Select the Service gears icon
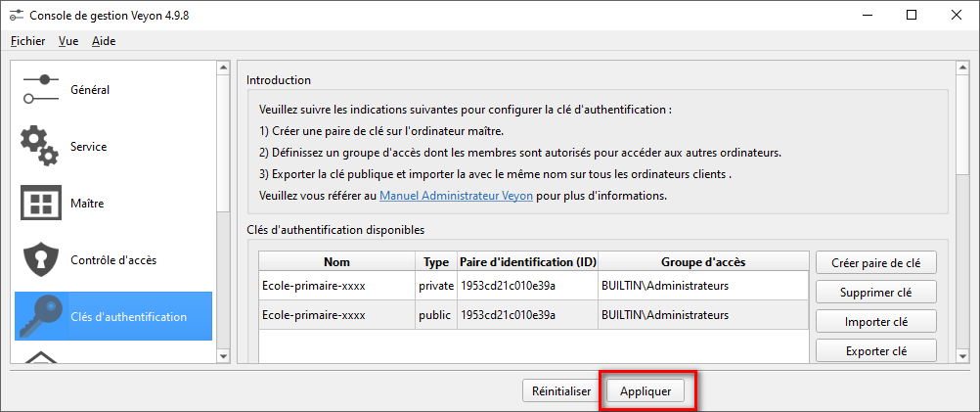Viewport: 980px width, 412px height. pyautogui.click(x=40, y=146)
